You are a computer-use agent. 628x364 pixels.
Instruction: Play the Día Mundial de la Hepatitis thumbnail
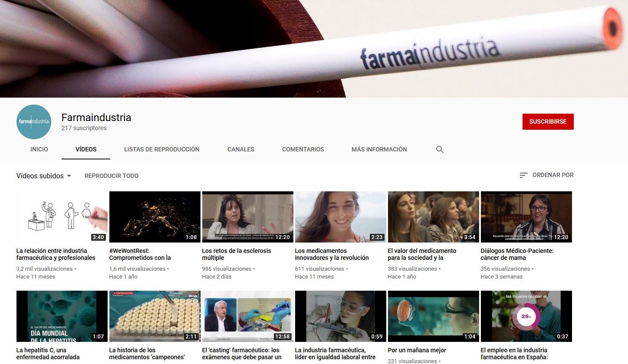(x=62, y=316)
